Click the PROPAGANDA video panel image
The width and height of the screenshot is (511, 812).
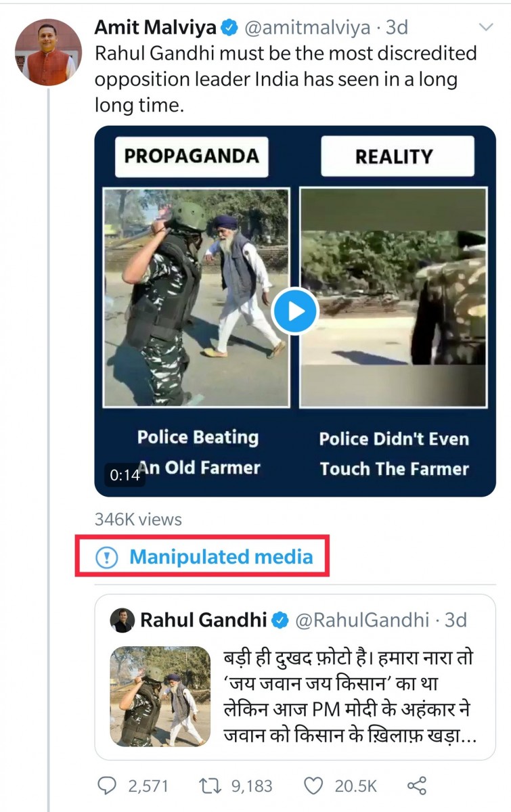196,298
